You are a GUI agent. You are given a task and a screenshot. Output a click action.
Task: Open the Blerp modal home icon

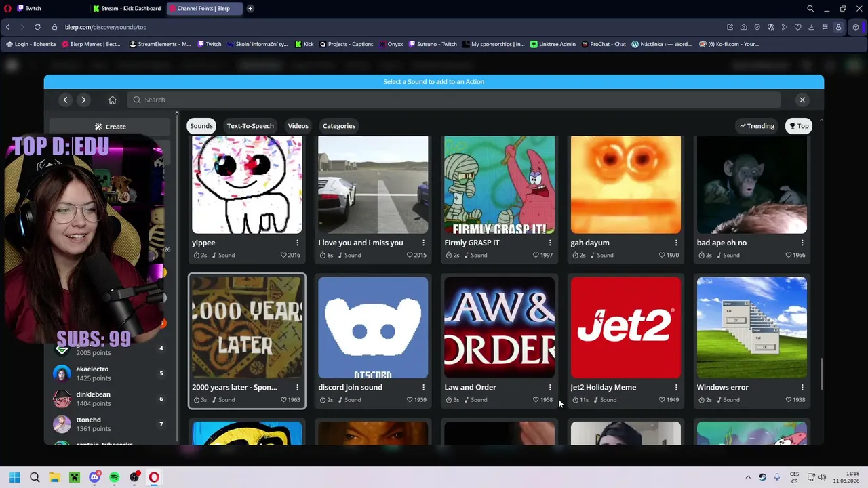coord(113,100)
